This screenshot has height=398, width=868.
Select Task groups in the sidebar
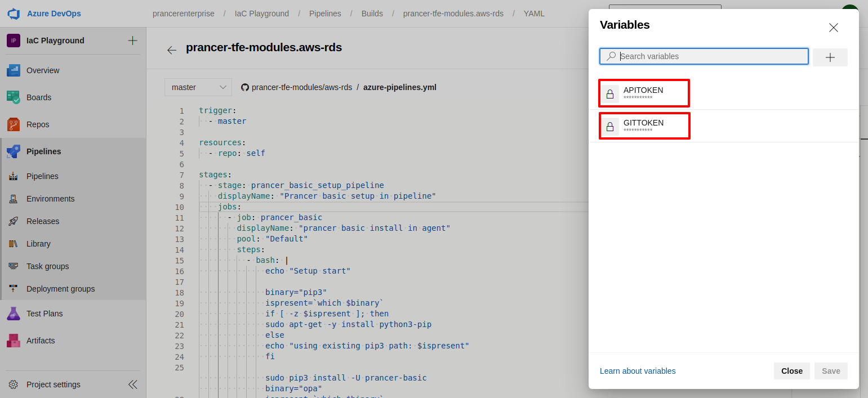coord(48,266)
